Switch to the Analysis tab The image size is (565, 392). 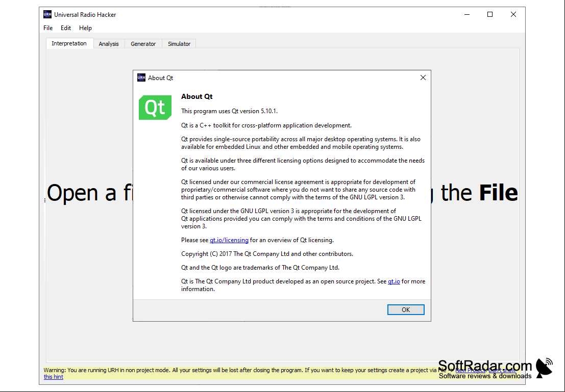[109, 43]
